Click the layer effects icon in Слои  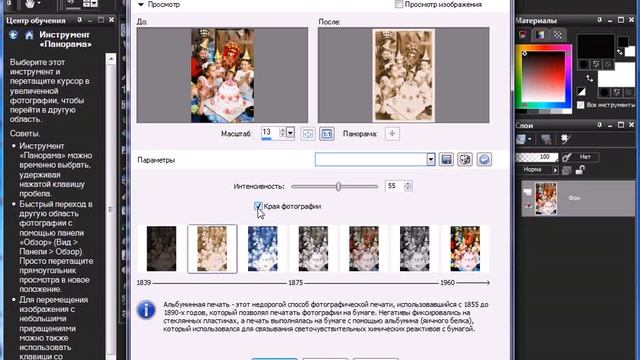pyautogui.click(x=565, y=140)
